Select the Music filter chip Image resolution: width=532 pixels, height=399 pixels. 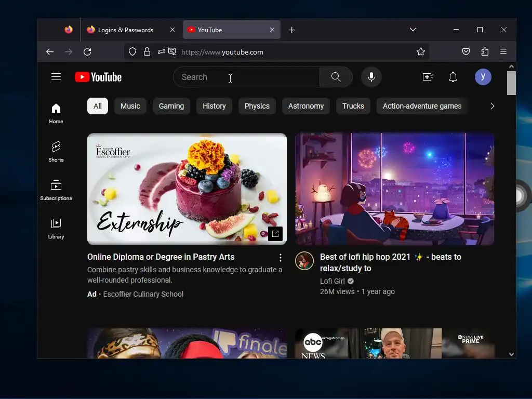[130, 106]
